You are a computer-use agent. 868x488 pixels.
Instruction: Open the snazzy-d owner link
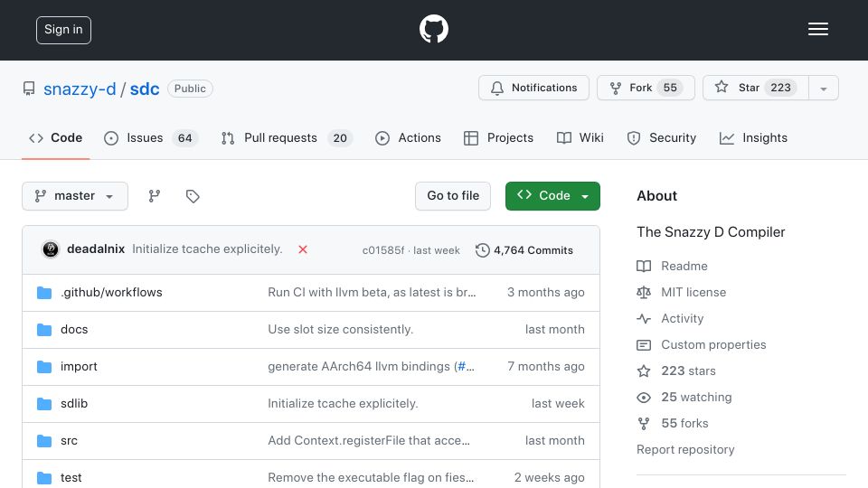(80, 89)
